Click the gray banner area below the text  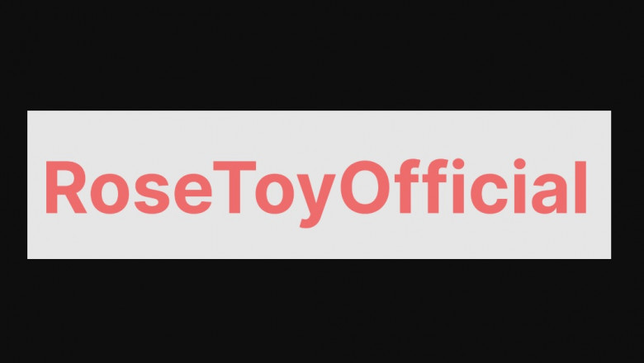point(320,243)
